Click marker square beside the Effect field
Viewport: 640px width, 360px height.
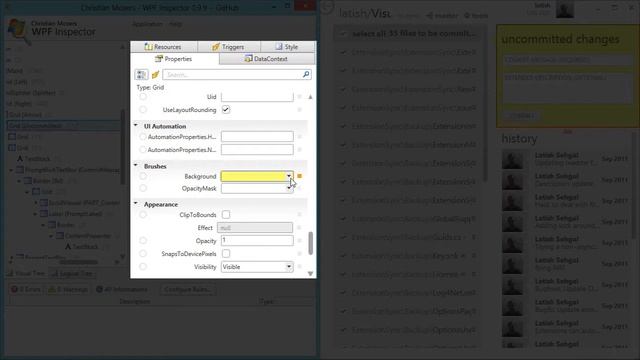(x=299, y=227)
